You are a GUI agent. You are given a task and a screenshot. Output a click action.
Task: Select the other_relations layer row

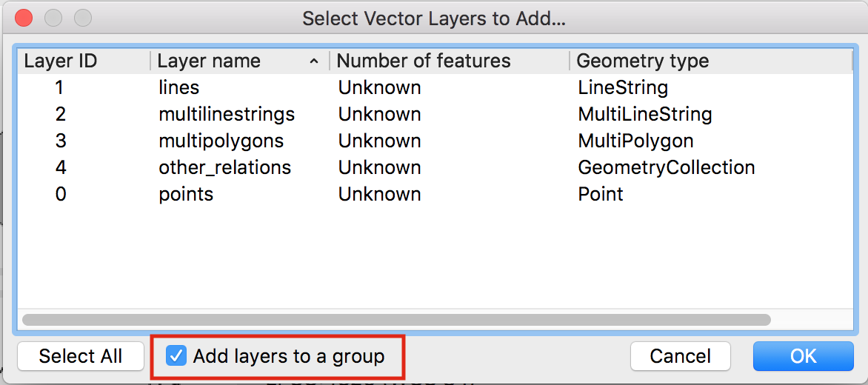pos(435,167)
